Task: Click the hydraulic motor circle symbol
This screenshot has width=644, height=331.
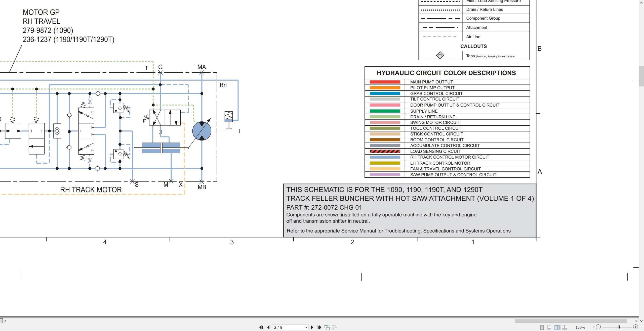Action: [202, 131]
